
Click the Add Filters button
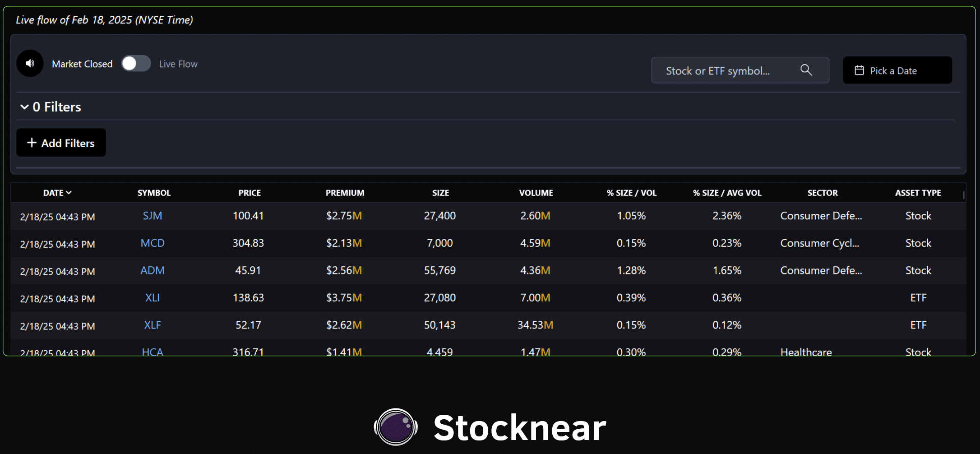point(61,143)
